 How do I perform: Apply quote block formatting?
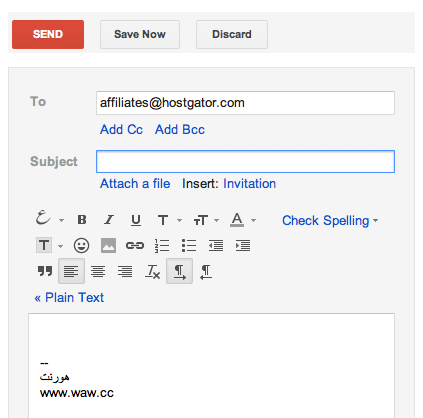(45, 271)
